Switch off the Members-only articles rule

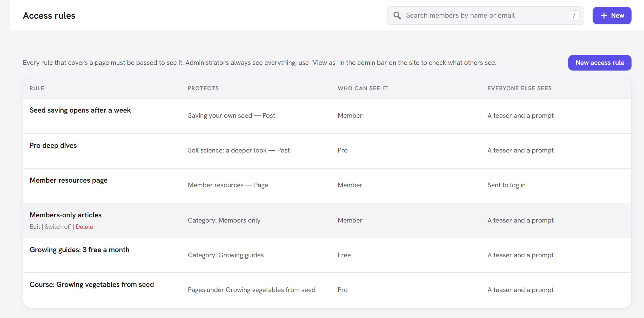[58, 227]
